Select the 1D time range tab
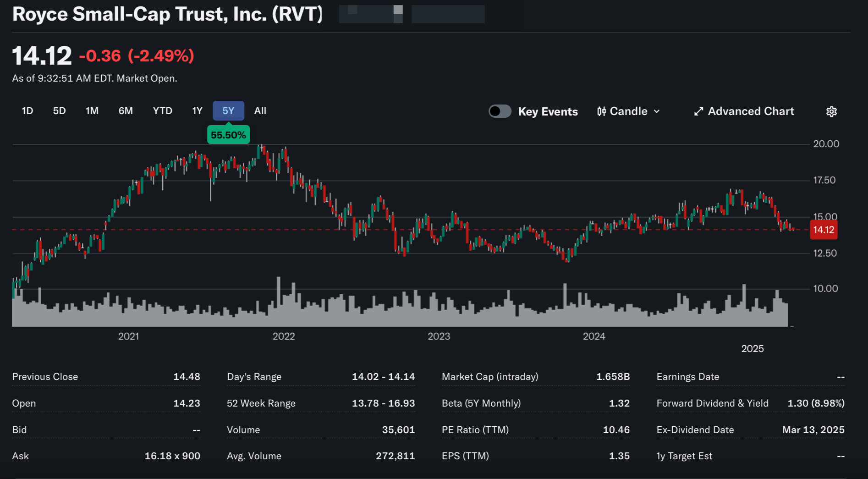 point(27,111)
